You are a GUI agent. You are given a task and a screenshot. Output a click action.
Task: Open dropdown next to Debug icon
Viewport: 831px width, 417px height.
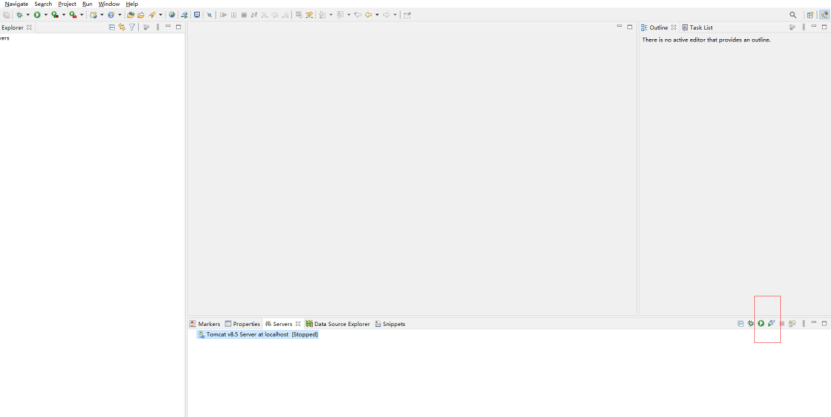coord(28,15)
